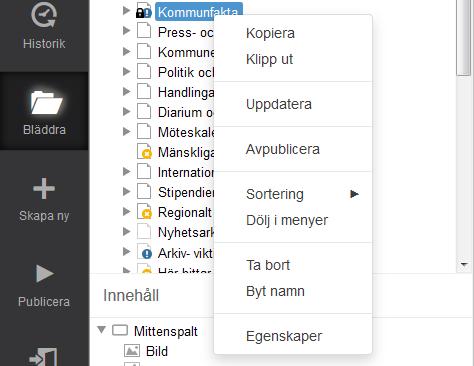Screen dimensions: 474x366
Task: Expand the Nyhetsark tree node
Action: tap(126, 231)
